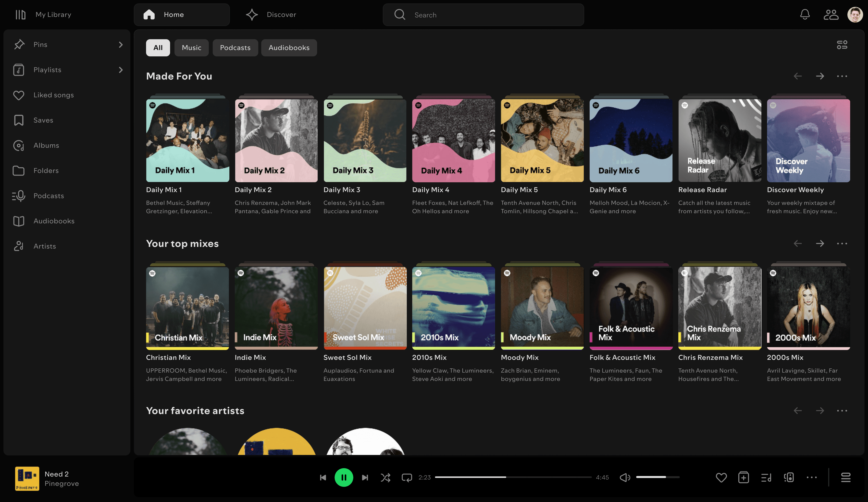Select the All filter tab
This screenshot has height=502, width=868.
158,48
